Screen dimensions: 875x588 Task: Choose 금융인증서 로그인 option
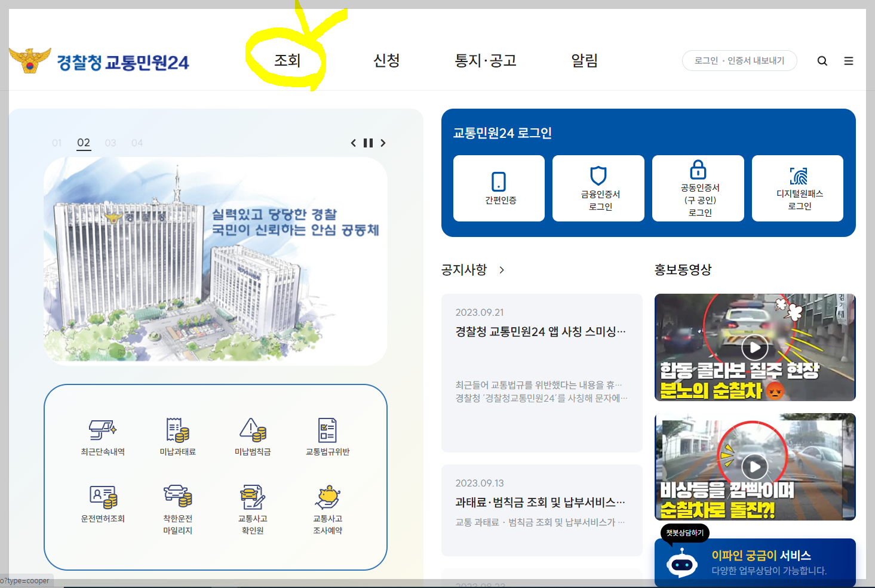pos(598,188)
